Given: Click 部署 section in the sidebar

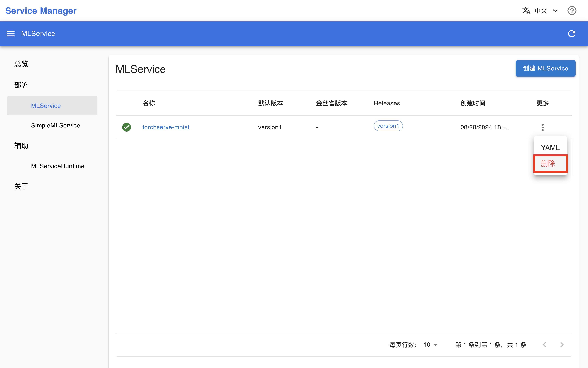Looking at the screenshot, I should click(x=21, y=85).
